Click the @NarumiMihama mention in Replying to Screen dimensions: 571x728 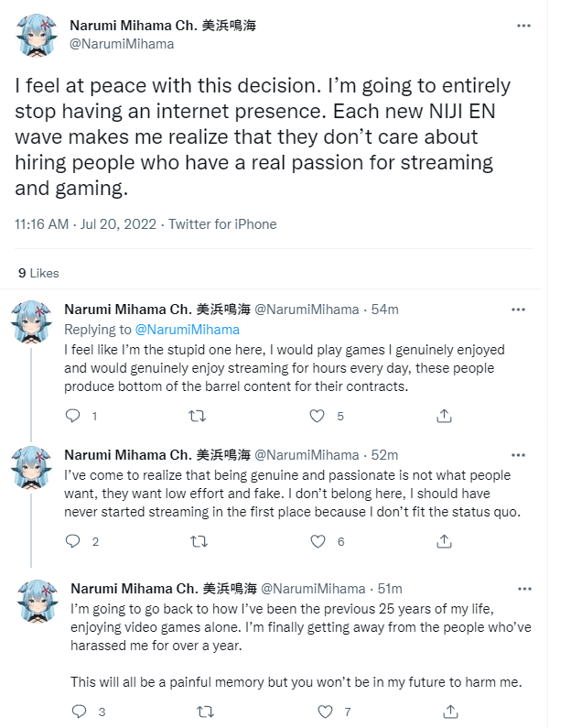coord(187,330)
